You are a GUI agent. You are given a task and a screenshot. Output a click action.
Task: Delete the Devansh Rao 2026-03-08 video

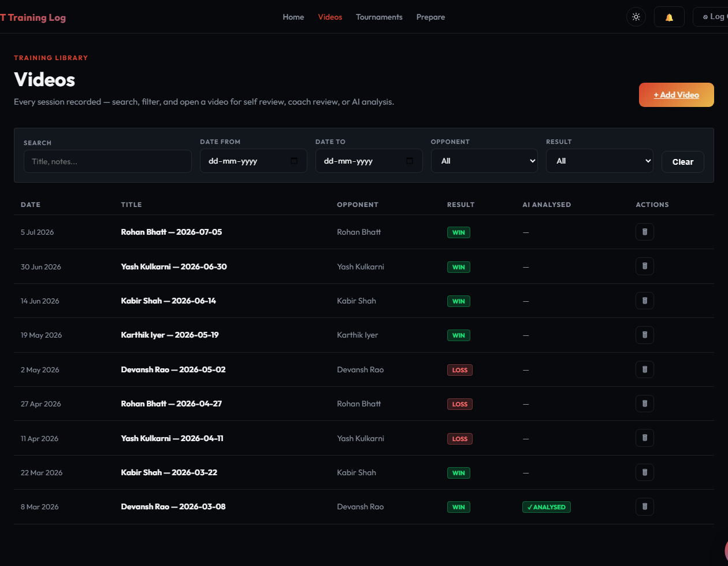(x=645, y=506)
